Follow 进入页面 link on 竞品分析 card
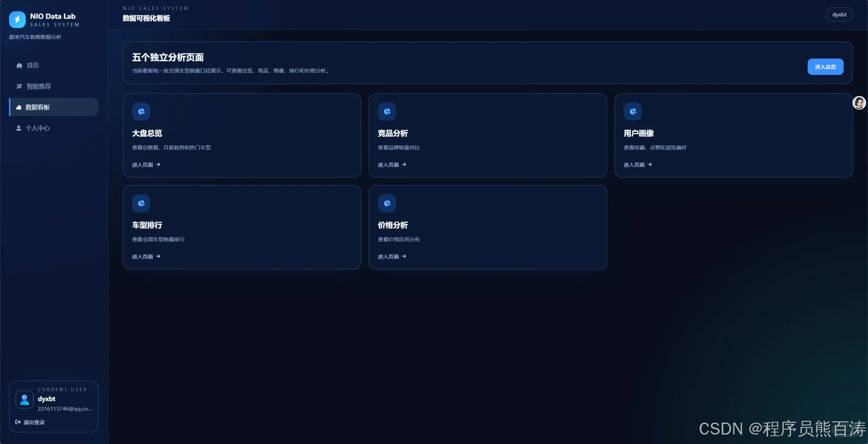The width and height of the screenshot is (868, 444). [392, 165]
